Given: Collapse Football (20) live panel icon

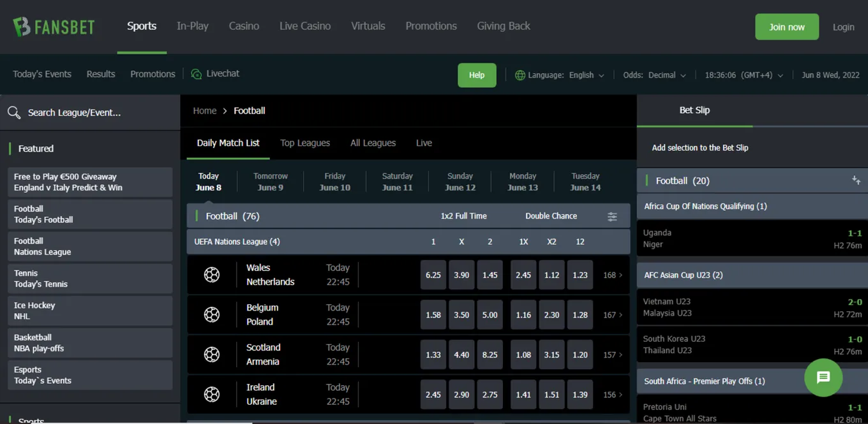Looking at the screenshot, I should [x=857, y=180].
